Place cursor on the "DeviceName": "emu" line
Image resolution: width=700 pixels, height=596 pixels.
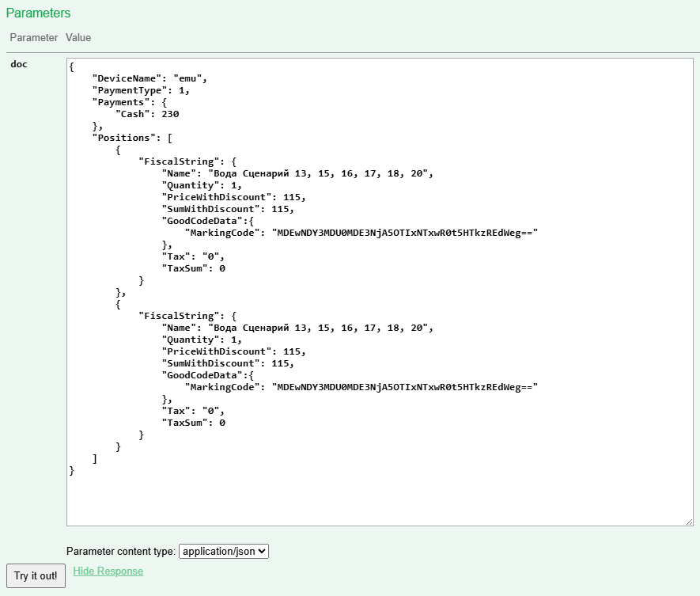(x=149, y=78)
